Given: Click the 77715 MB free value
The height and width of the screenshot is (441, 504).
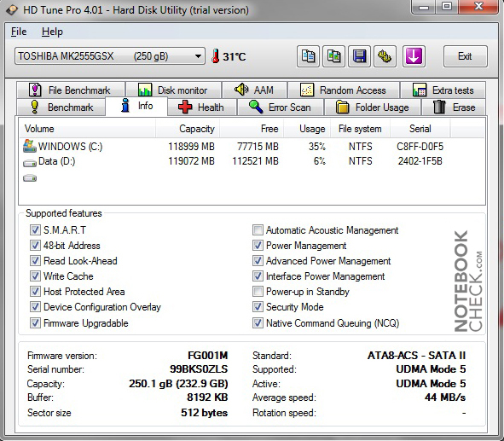Looking at the screenshot, I should (x=258, y=147).
